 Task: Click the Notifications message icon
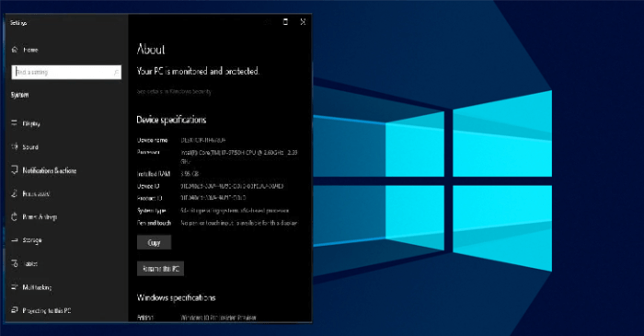click(15, 169)
